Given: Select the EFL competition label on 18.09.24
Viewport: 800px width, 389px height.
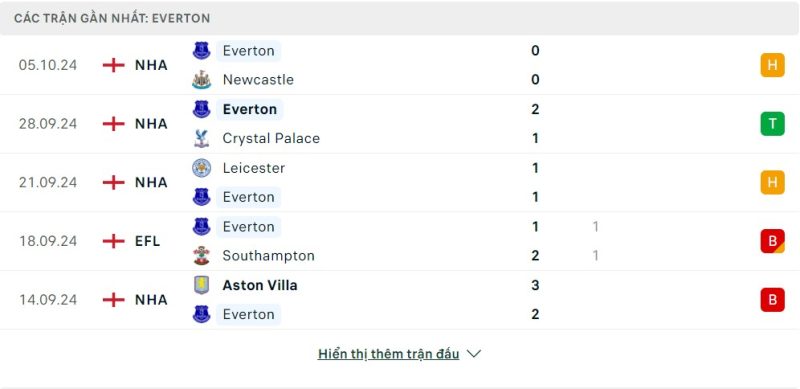Looking at the screenshot, I should click(x=147, y=241).
